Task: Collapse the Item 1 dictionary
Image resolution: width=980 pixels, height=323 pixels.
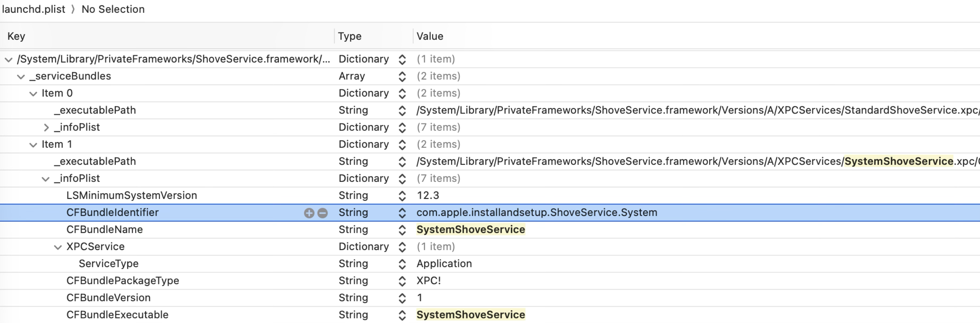Action: pyautogui.click(x=34, y=145)
